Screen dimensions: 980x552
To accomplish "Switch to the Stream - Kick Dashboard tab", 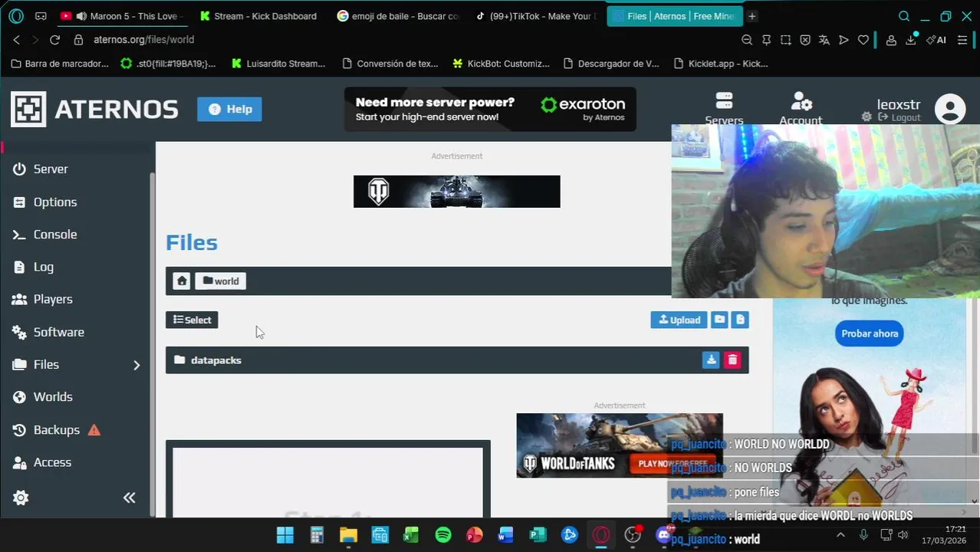I will tap(258, 16).
